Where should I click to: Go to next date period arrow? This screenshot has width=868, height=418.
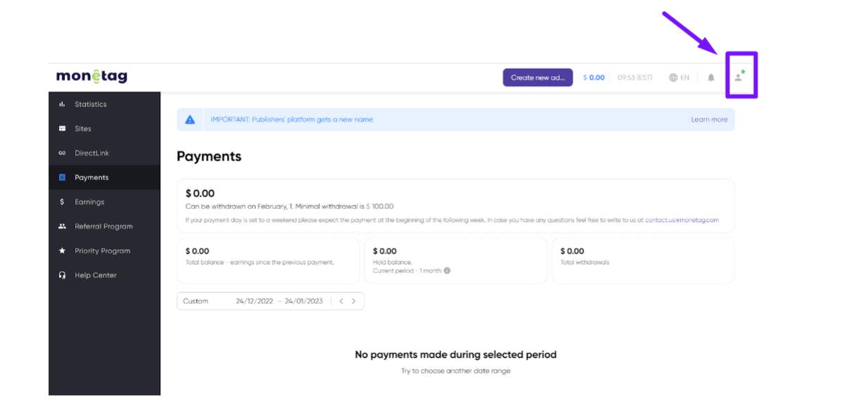pyautogui.click(x=354, y=301)
